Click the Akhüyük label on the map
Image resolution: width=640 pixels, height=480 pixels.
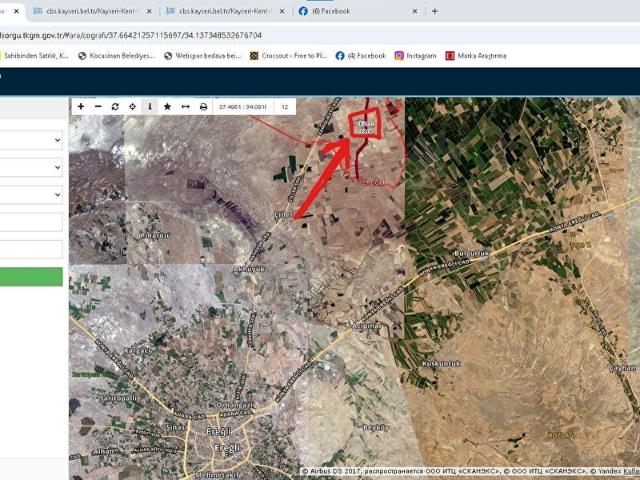coord(249,269)
